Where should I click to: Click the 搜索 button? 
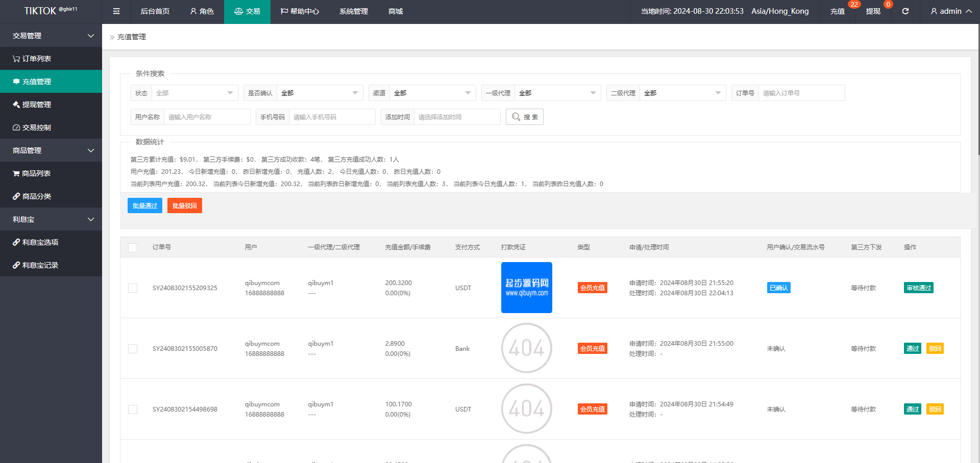(x=525, y=117)
